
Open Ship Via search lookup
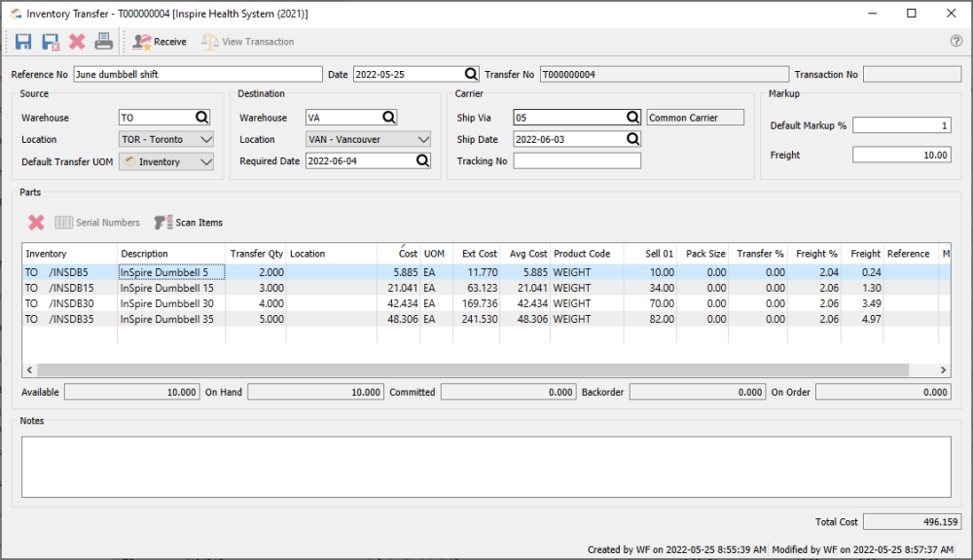632,118
